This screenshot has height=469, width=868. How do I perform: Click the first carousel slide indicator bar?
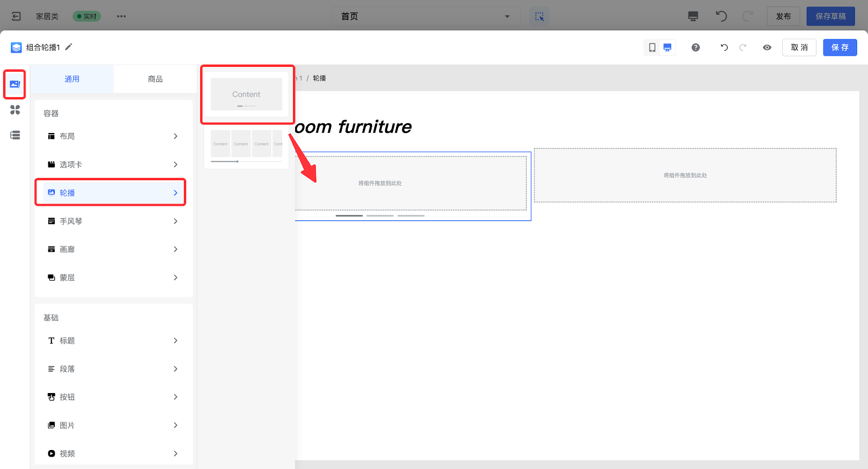[x=349, y=216]
